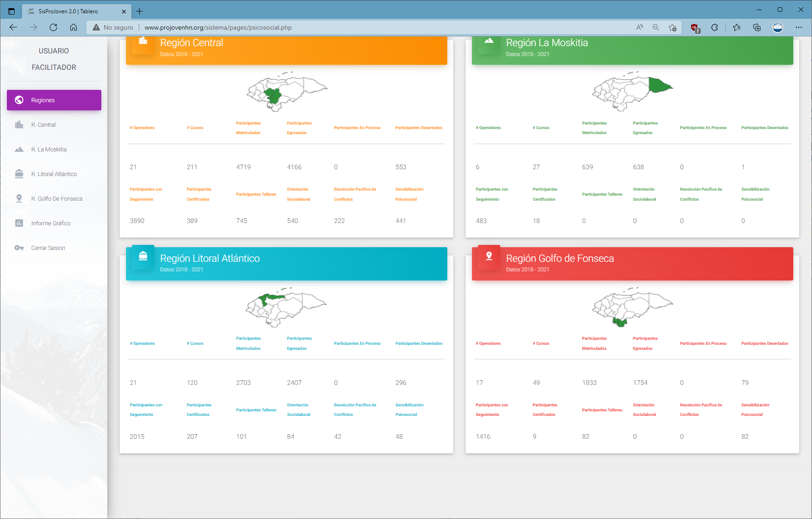The width and height of the screenshot is (812, 519).
Task: Open the Regiones sidebar item
Action: (54, 100)
